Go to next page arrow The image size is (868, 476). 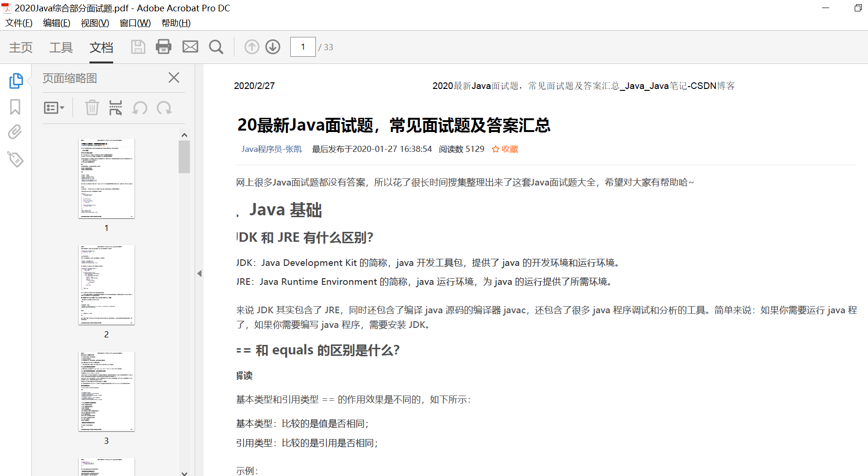click(x=273, y=47)
